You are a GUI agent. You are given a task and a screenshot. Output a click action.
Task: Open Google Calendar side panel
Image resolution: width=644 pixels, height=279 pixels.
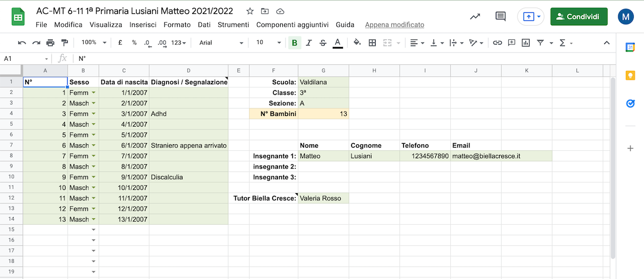point(631,47)
